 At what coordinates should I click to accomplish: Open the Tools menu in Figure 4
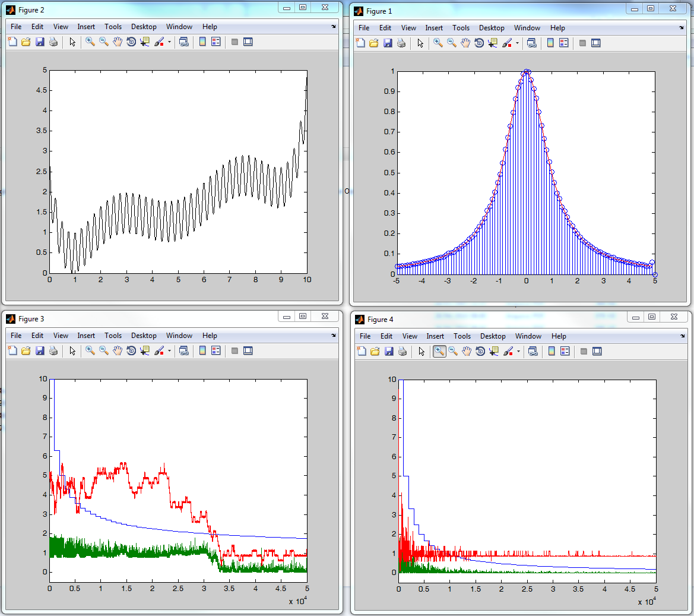[x=462, y=336]
